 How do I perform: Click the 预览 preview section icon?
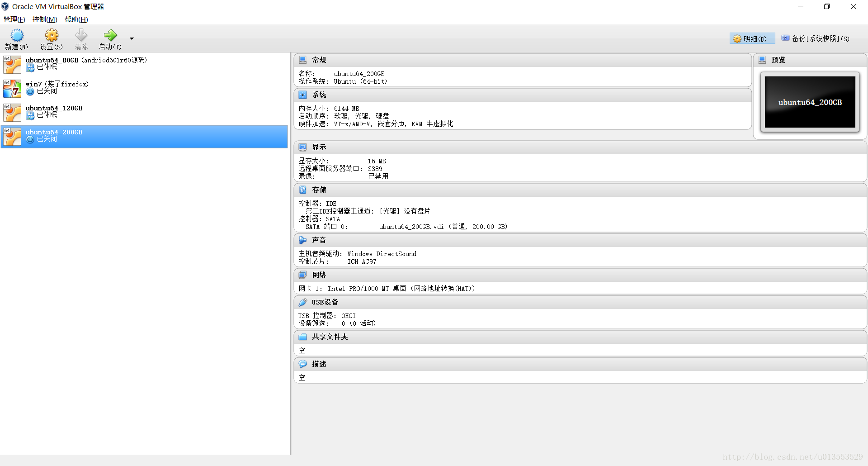762,60
